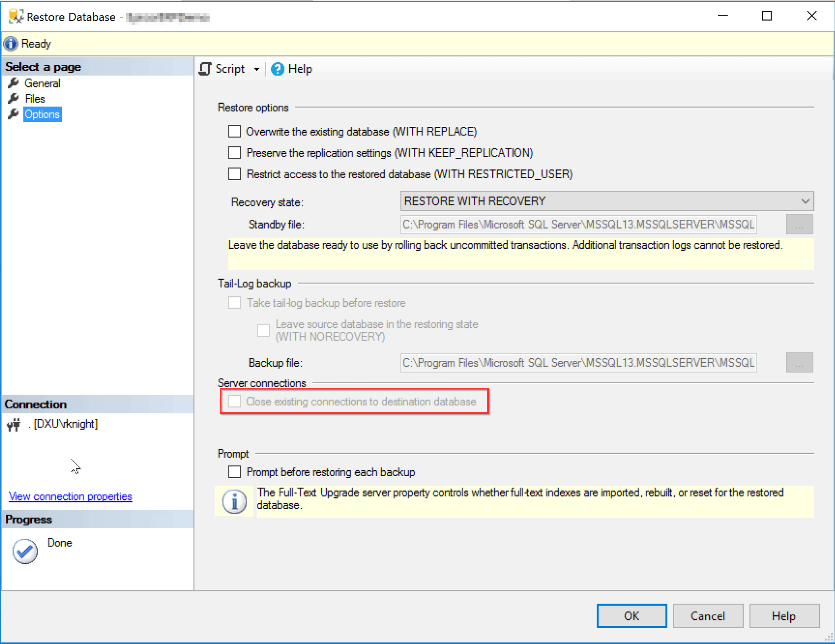Select Files in the page list
835x644 pixels.
pyautogui.click(x=34, y=99)
